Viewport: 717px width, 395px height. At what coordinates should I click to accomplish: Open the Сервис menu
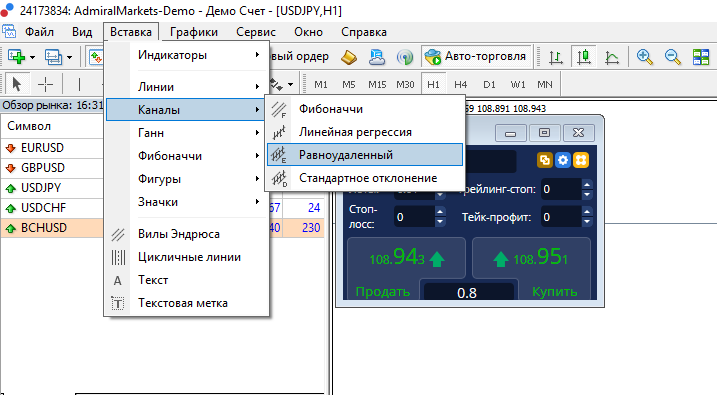coord(256,32)
